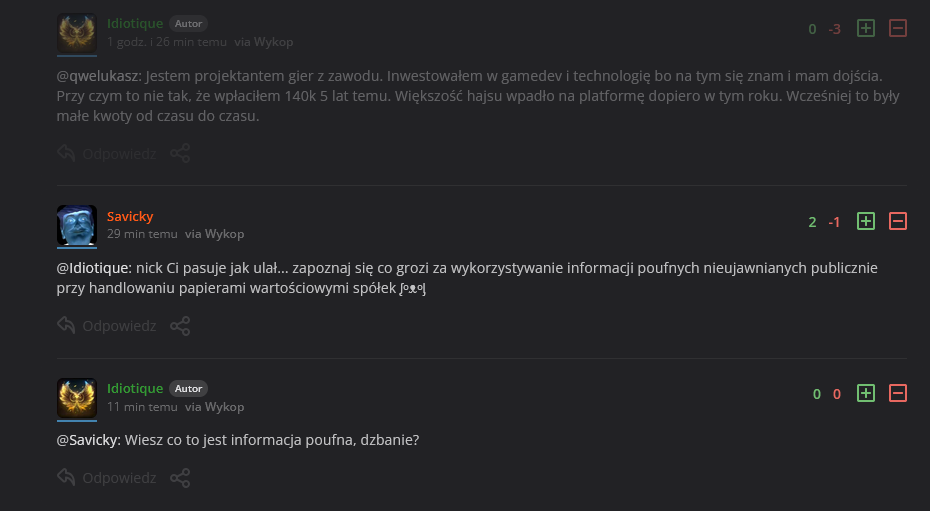Upvote Savicky's comment with the plus icon
The width and height of the screenshot is (930, 511).
tap(866, 221)
